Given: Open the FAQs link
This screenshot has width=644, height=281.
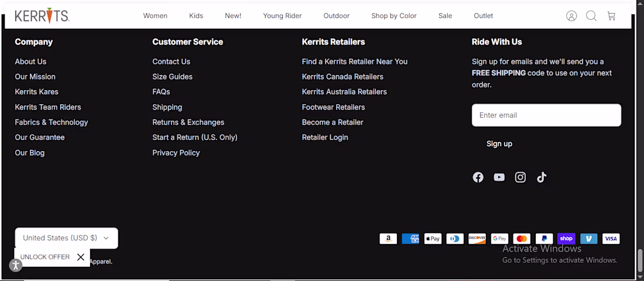Looking at the screenshot, I should tap(161, 92).
